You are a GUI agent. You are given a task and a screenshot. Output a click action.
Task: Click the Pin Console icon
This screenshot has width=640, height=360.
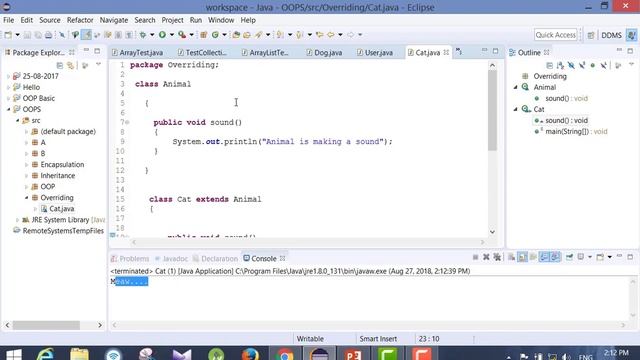(569, 257)
